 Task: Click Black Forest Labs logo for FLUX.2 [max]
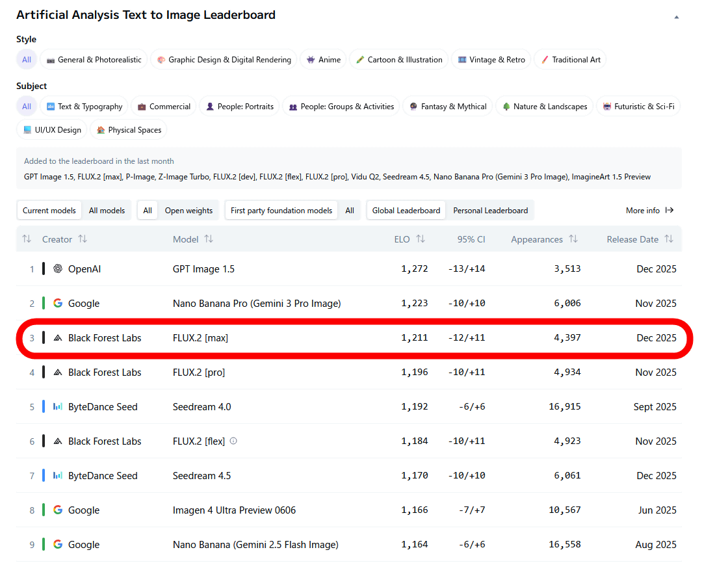point(58,338)
